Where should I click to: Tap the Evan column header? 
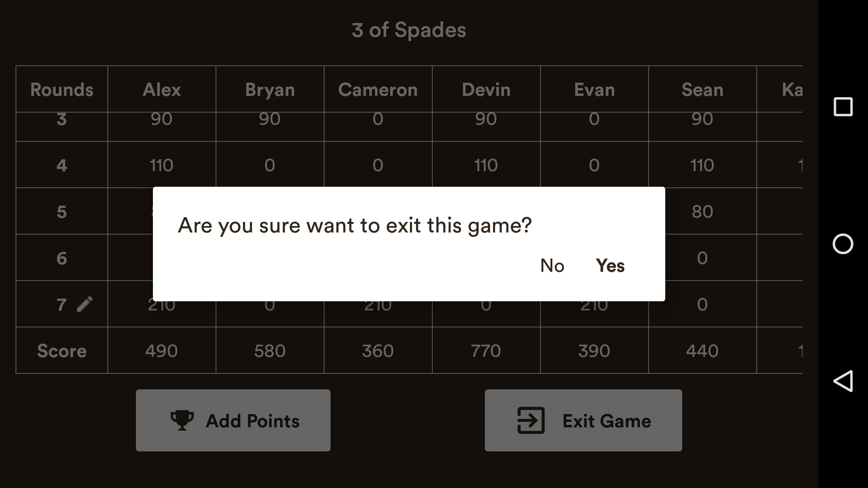(x=594, y=89)
